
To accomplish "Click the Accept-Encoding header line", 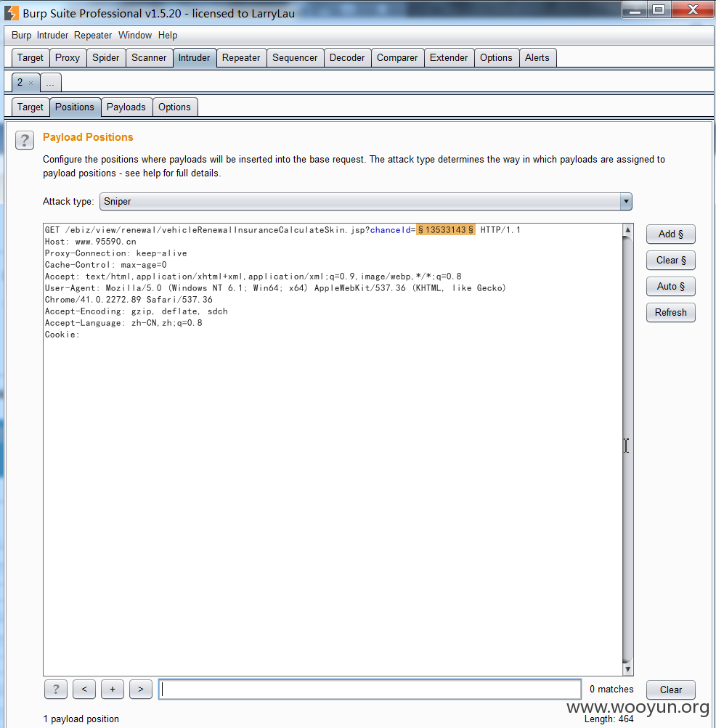I will coord(136,311).
